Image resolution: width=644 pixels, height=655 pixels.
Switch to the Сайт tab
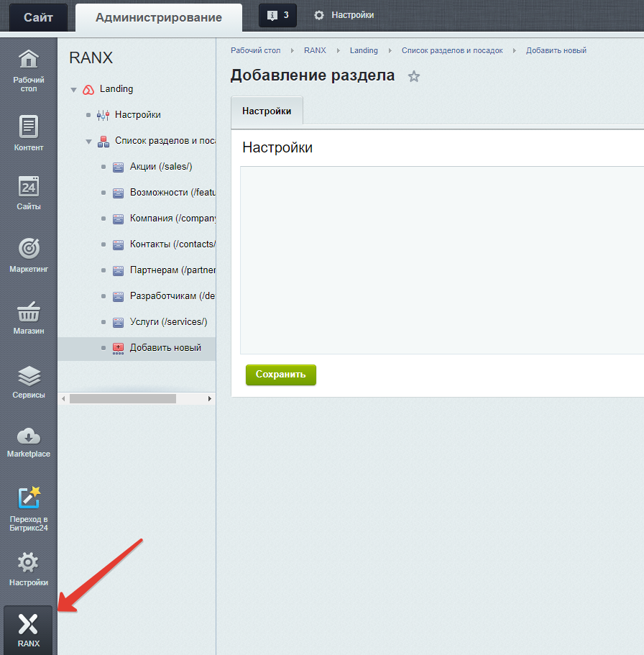click(x=38, y=17)
